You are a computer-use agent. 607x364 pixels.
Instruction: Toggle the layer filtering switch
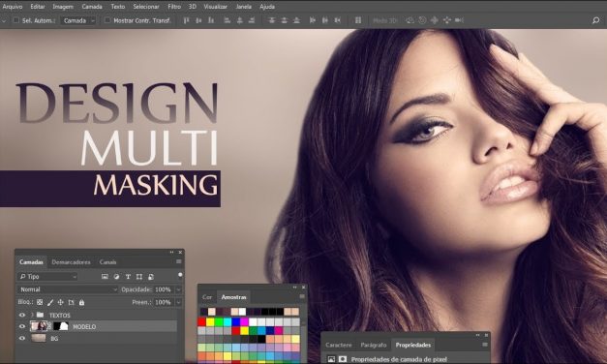pos(180,275)
